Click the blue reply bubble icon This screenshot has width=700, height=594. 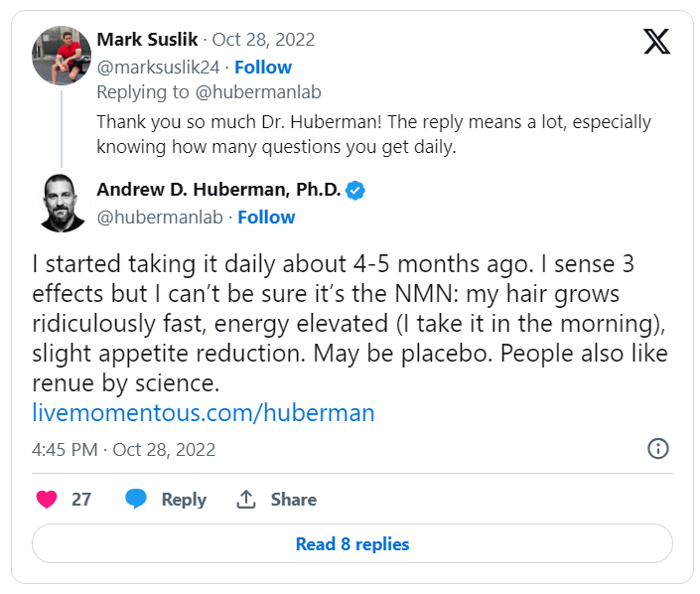(x=136, y=500)
